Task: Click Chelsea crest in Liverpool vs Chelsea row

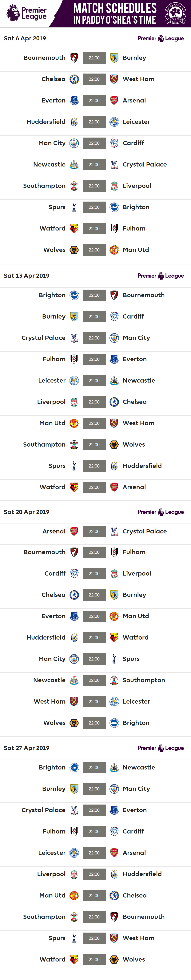Action: [114, 402]
